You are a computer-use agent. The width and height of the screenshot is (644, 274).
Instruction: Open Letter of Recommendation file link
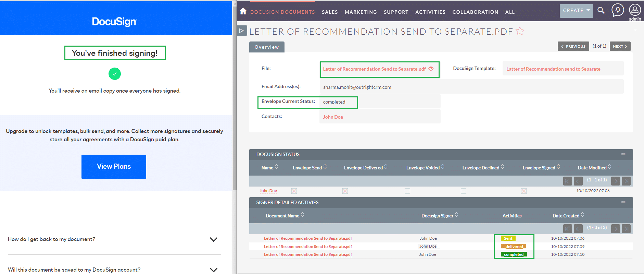click(x=374, y=69)
